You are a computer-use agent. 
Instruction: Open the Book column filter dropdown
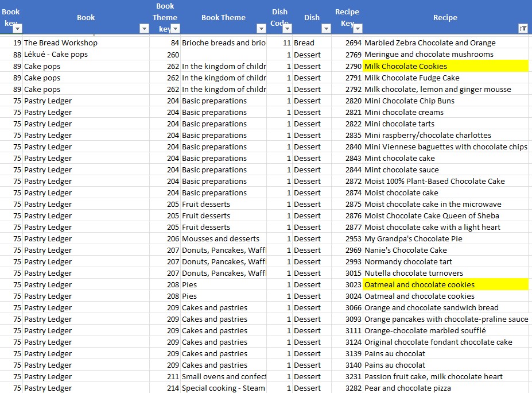(x=143, y=29)
